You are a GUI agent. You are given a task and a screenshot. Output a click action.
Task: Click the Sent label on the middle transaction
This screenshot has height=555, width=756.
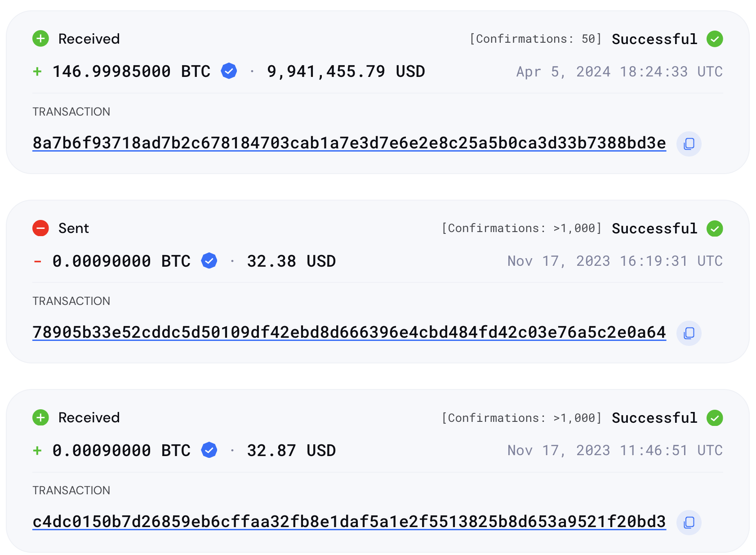[73, 228]
